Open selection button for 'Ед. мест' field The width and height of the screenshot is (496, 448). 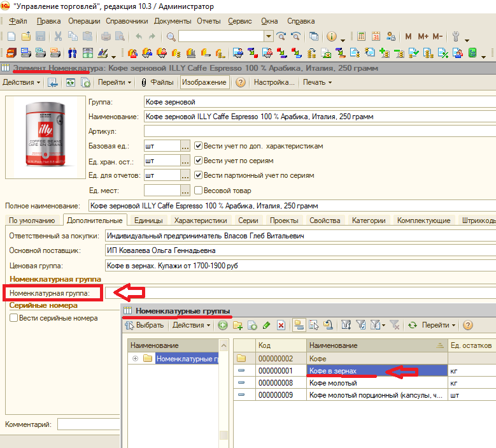point(185,191)
